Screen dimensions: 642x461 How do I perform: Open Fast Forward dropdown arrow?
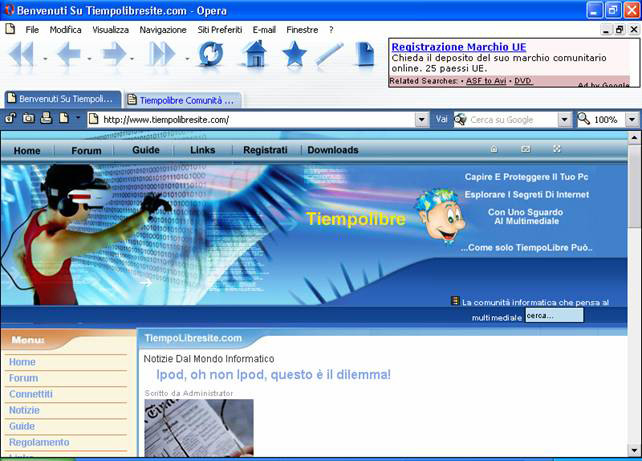[187, 59]
